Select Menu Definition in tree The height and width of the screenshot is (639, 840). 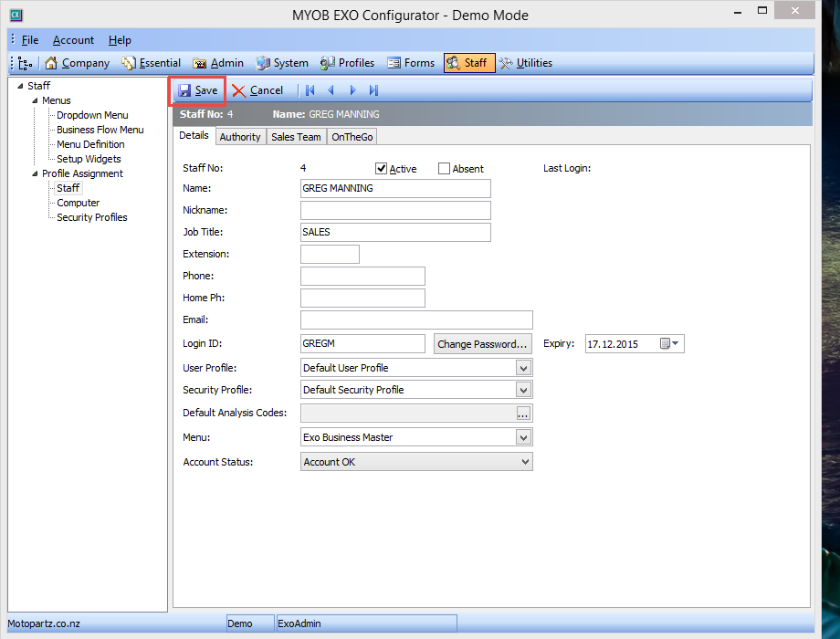click(x=90, y=144)
